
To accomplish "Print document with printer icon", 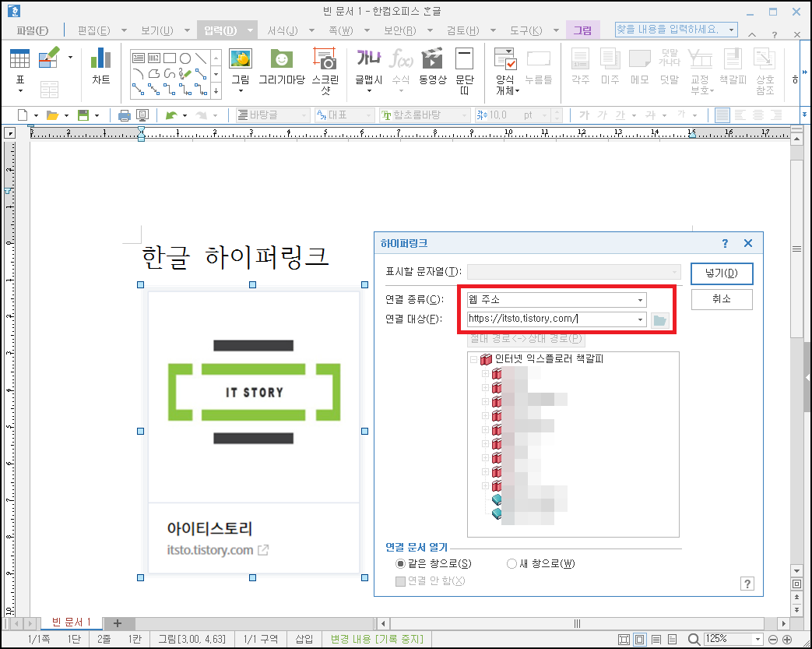I will (x=125, y=115).
